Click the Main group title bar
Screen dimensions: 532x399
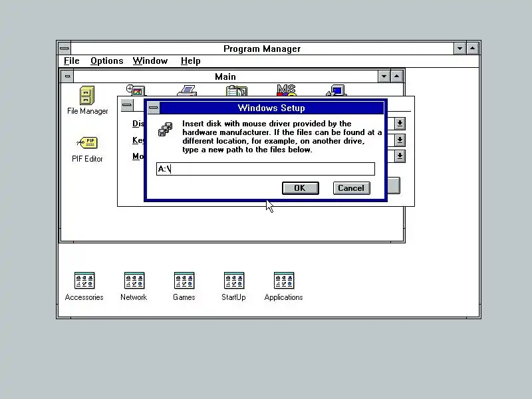point(225,76)
